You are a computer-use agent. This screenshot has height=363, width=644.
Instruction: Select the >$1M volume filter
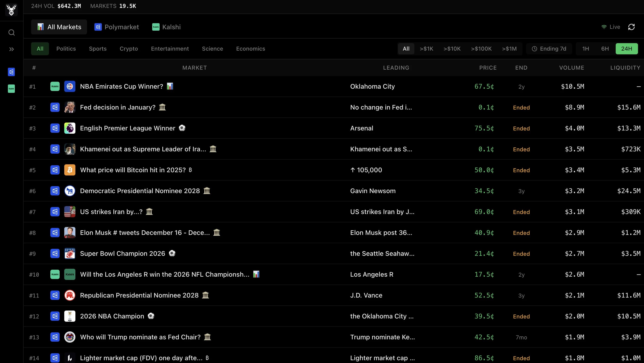coord(509,49)
